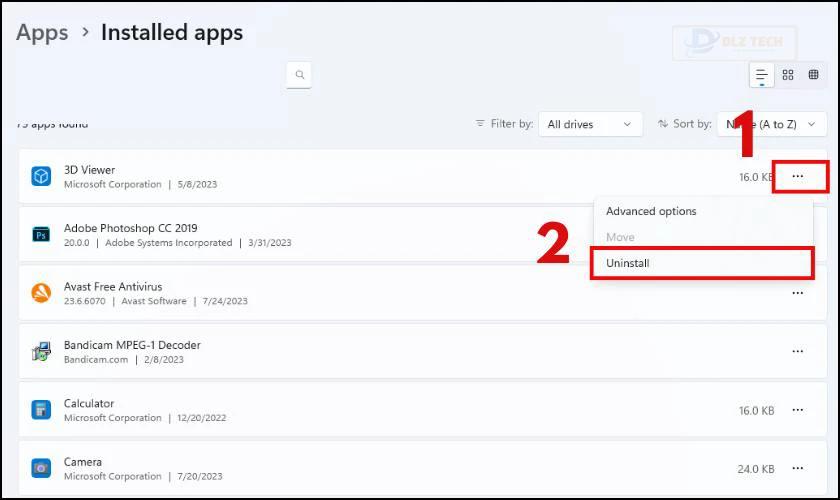Click the search magnifier icon
Image resolution: width=840 pixels, height=500 pixels.
299,74
